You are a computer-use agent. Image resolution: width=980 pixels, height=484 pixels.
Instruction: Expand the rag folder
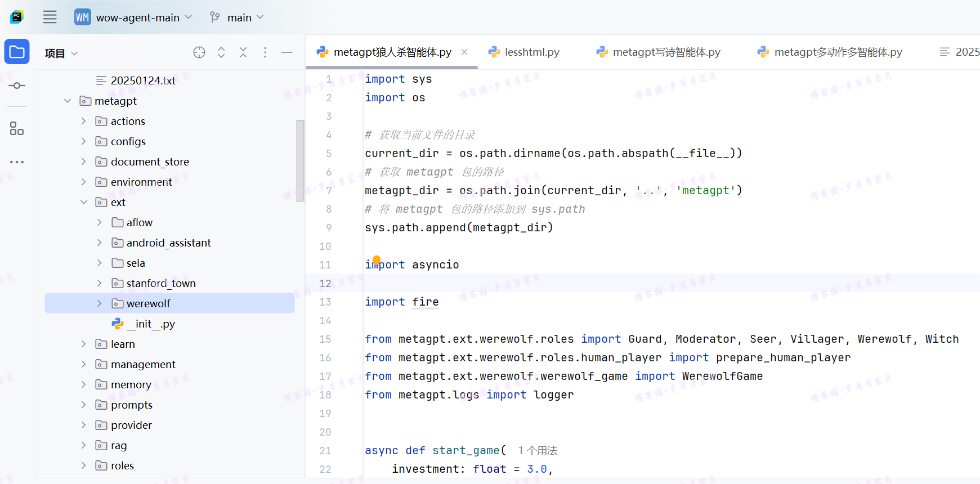pyautogui.click(x=83, y=445)
